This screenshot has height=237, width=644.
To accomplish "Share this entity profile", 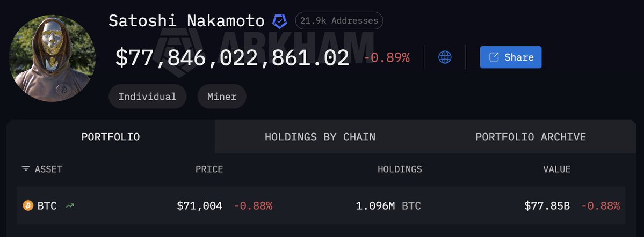I will click(x=510, y=57).
